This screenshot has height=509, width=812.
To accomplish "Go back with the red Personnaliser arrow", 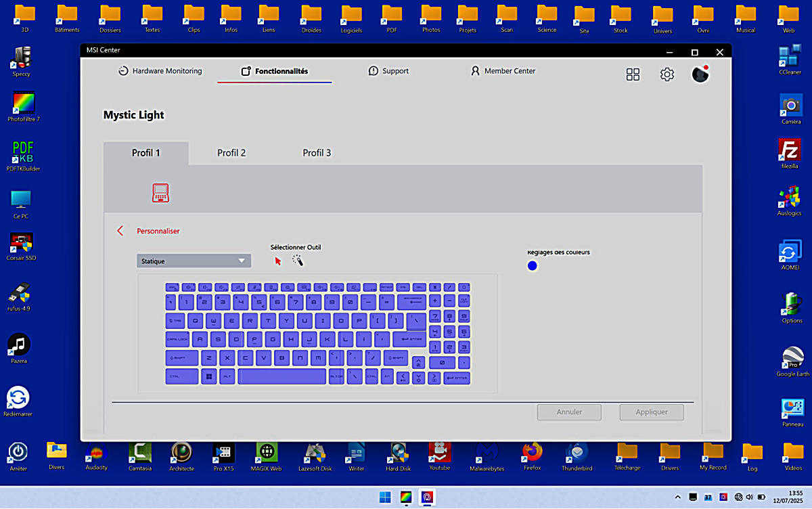I will pyautogui.click(x=120, y=231).
